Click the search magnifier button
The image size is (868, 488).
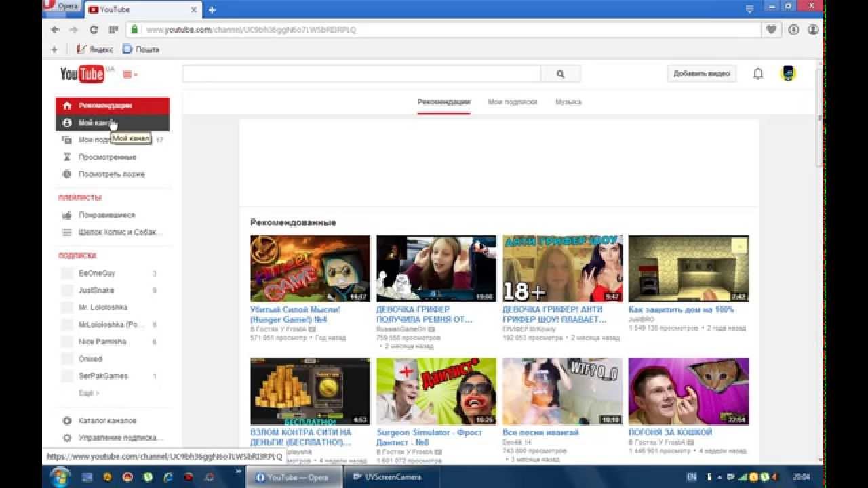pos(561,74)
